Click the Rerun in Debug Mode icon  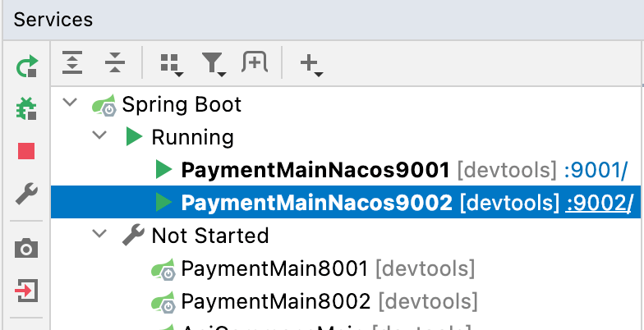(x=26, y=108)
